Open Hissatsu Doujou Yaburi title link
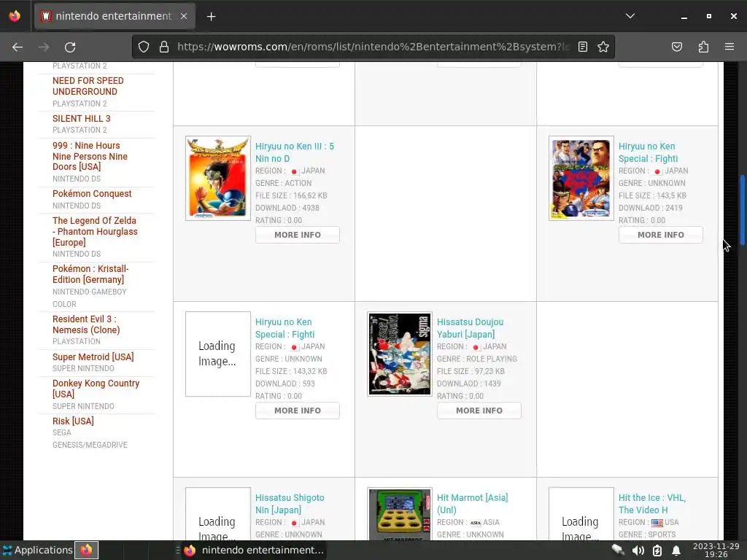747x560 pixels. pyautogui.click(x=471, y=328)
